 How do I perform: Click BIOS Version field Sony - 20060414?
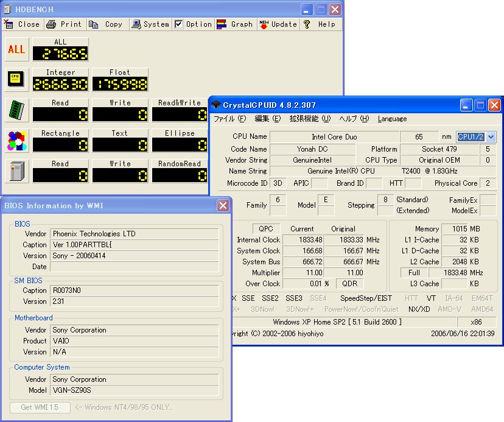pyautogui.click(x=135, y=255)
